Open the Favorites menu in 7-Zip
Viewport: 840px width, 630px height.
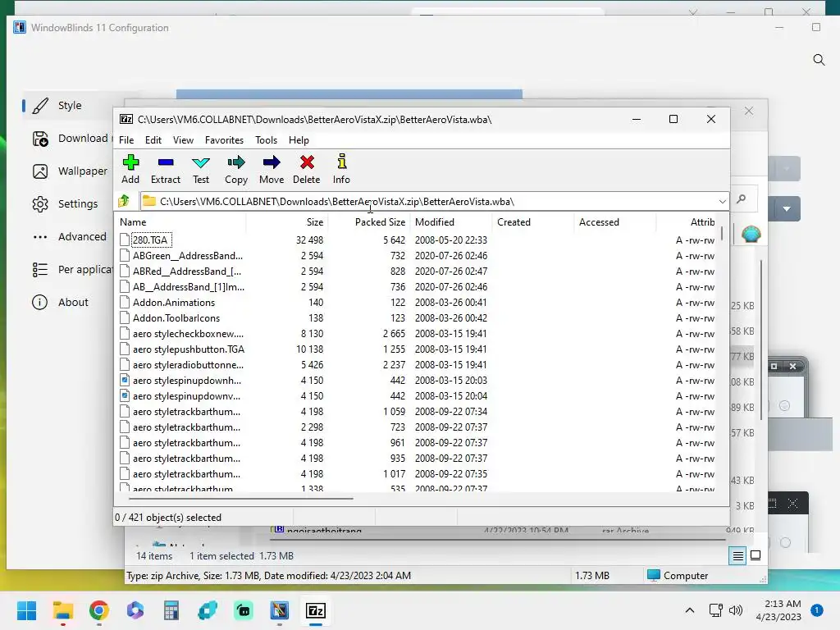(x=224, y=139)
